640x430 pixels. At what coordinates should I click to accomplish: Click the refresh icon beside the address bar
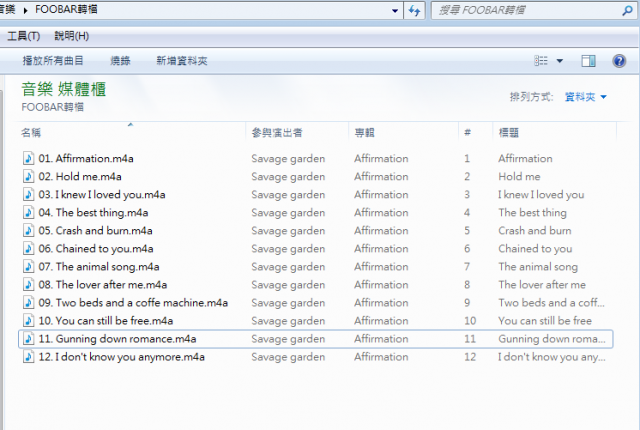click(414, 10)
